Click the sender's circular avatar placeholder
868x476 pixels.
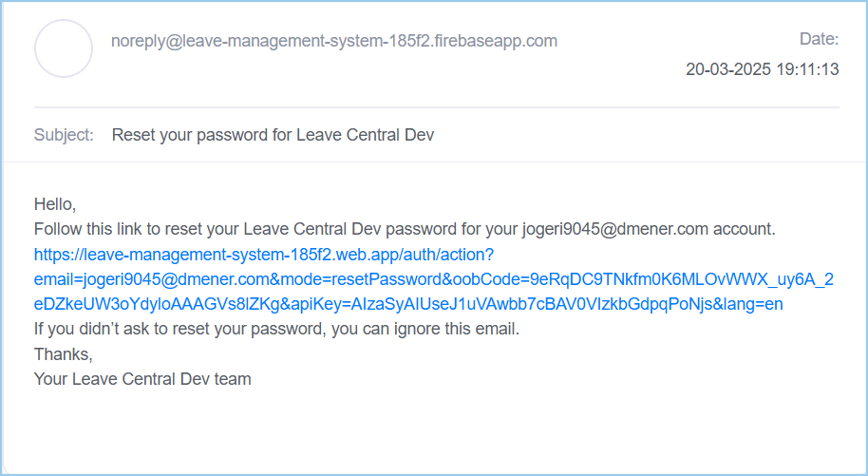(64, 48)
